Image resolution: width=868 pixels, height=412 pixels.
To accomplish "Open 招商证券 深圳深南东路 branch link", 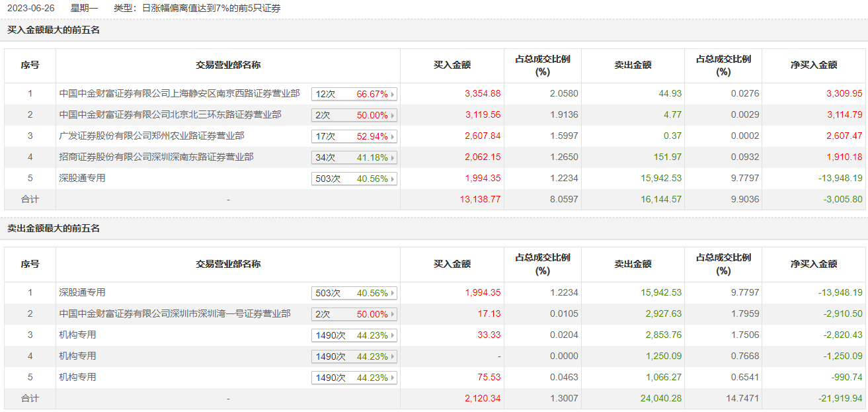I will click(x=156, y=157).
